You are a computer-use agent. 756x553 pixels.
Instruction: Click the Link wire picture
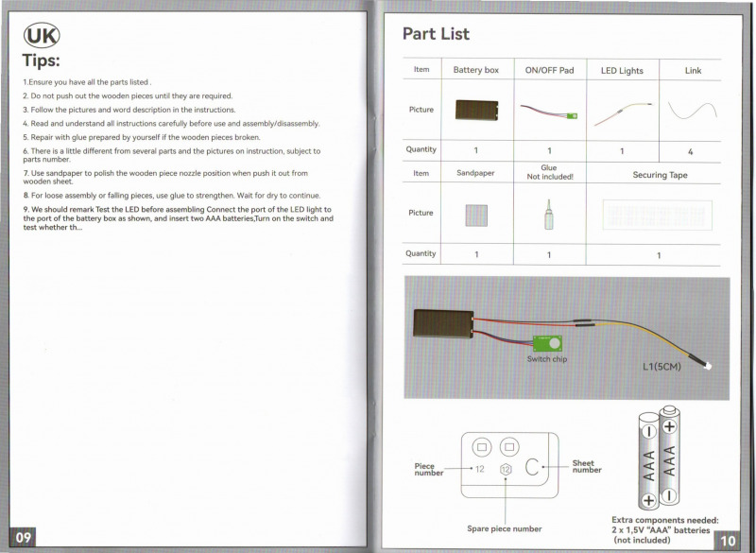(x=692, y=112)
